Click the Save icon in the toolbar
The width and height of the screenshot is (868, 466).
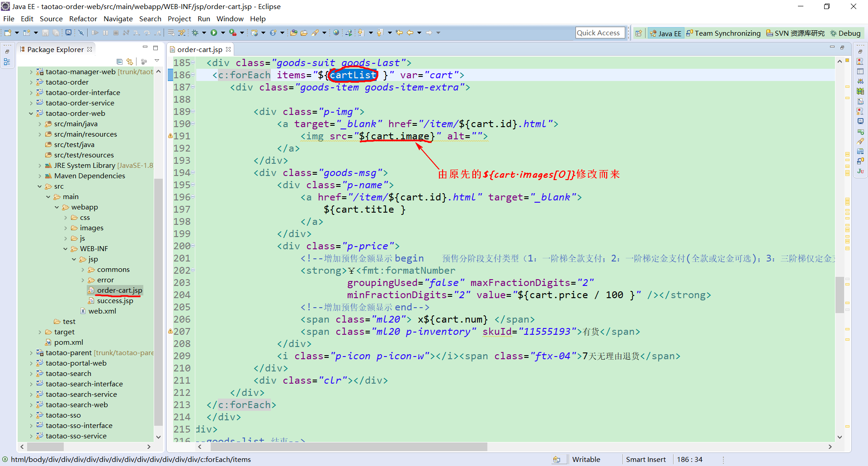[x=45, y=33]
